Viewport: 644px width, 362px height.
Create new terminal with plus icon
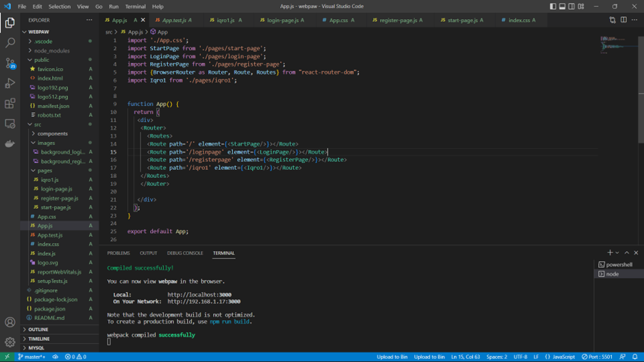[610, 253]
